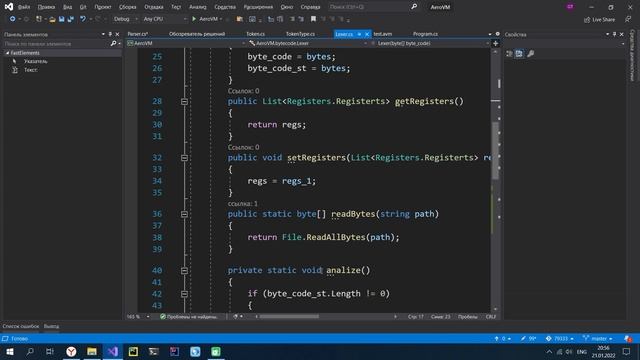The height and width of the screenshot is (360, 640).
Task: Select the Указатель toolbox item
Action: point(36,61)
